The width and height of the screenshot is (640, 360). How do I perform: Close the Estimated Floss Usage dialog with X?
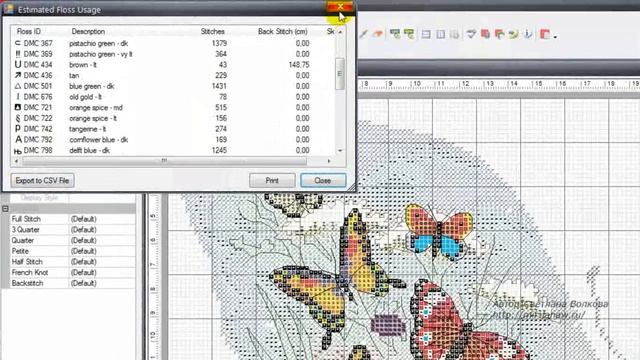340,7
